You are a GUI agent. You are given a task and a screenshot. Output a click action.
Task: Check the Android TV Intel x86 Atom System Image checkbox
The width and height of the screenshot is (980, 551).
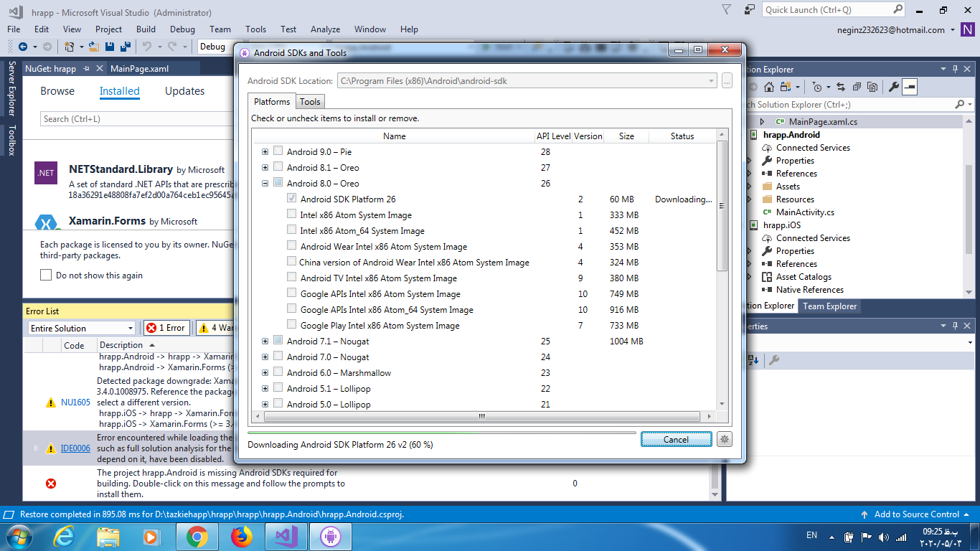292,278
